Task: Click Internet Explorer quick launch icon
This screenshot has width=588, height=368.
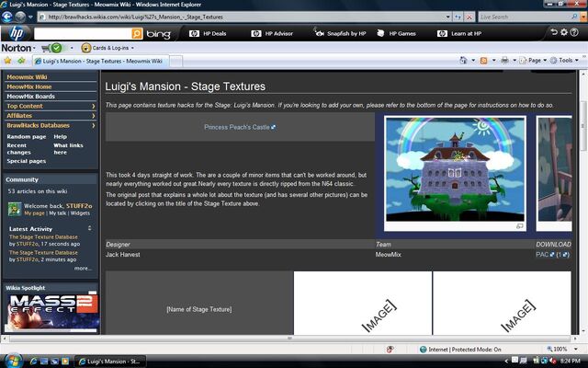Action: coord(33,362)
